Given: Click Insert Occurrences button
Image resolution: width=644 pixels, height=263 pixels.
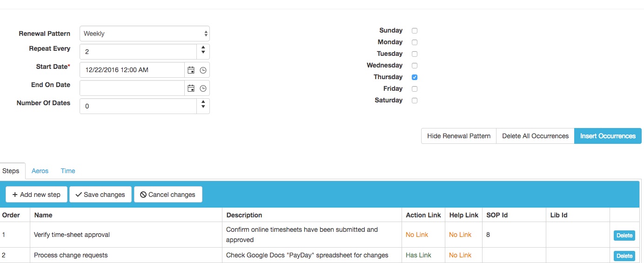Looking at the screenshot, I should 608,136.
